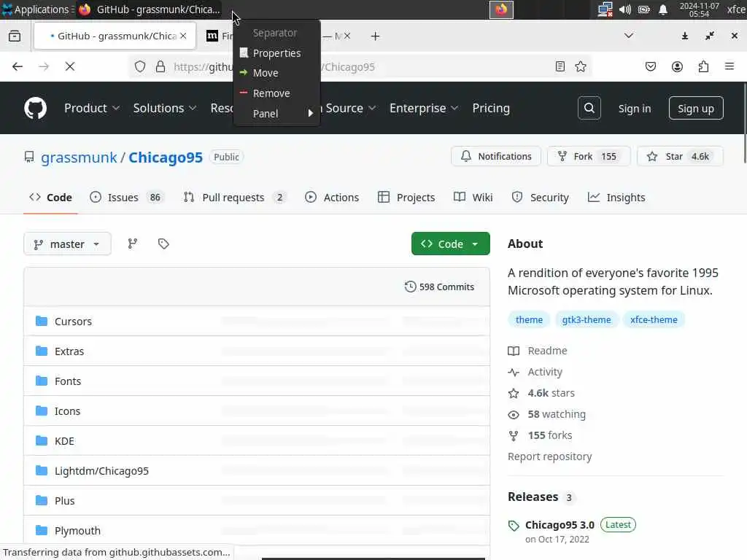The height and width of the screenshot is (560, 747).
Task: Open commit history clock icon
Action: (410, 287)
